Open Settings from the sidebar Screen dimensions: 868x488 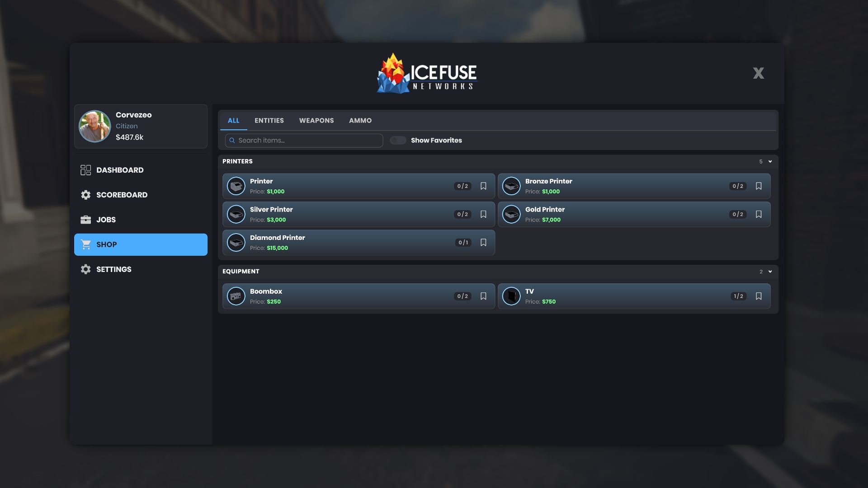(x=113, y=269)
